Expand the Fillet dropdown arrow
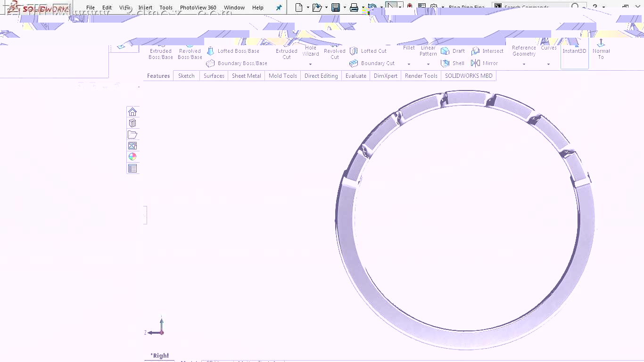Viewport: 644px width, 362px height. click(x=409, y=64)
